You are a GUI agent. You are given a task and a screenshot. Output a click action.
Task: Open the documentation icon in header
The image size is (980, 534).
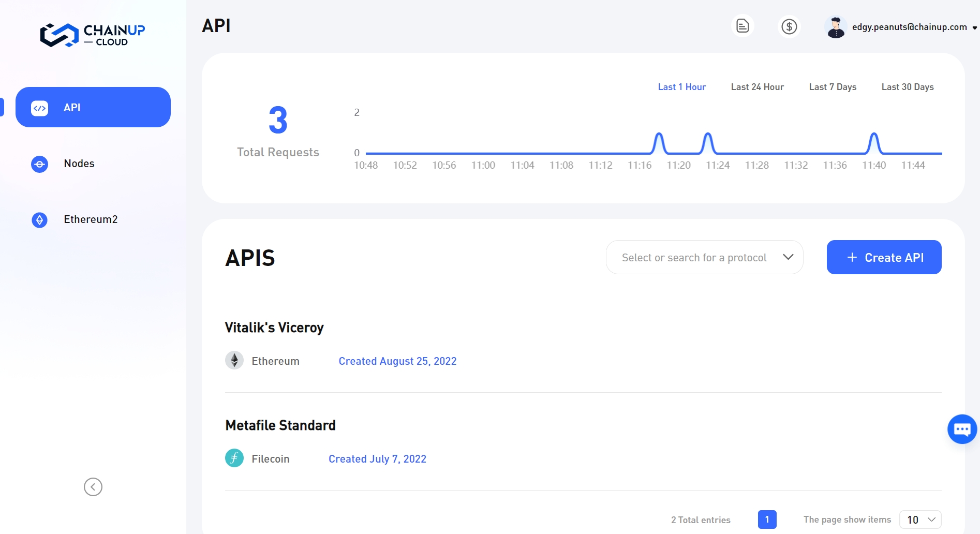point(743,26)
